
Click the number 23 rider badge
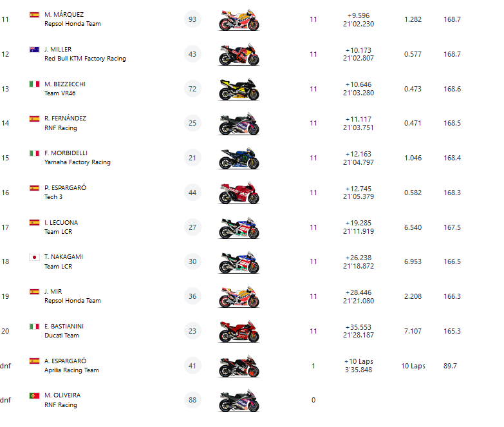click(x=192, y=331)
